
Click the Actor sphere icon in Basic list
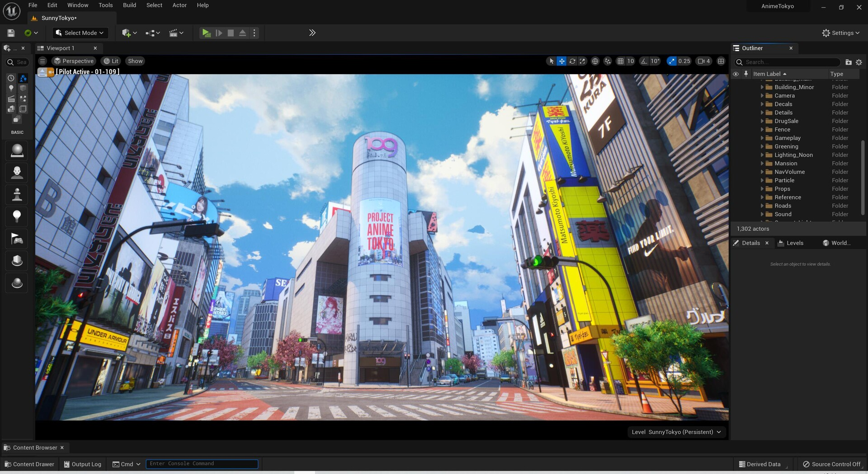17,150
